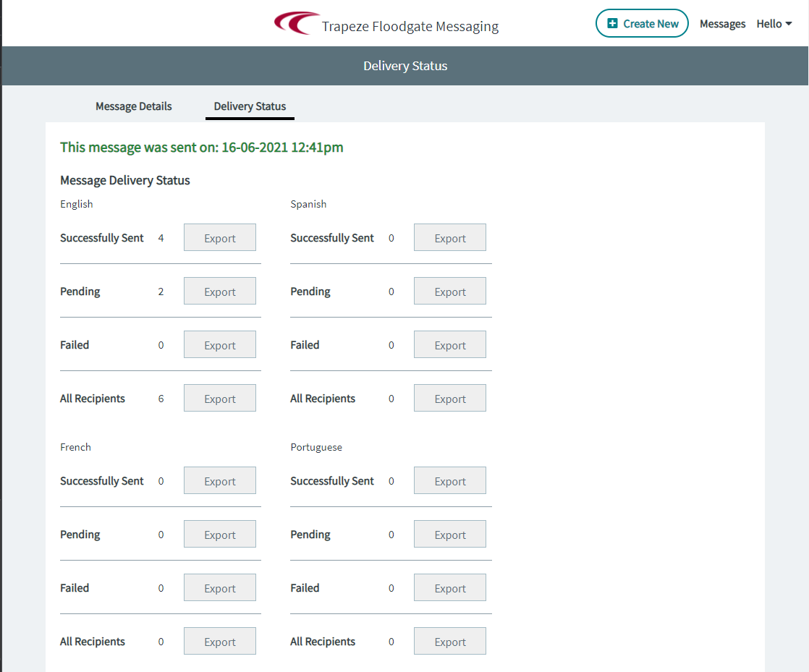This screenshot has width=809, height=672.
Task: Export French Failed recipients
Action: click(x=219, y=587)
